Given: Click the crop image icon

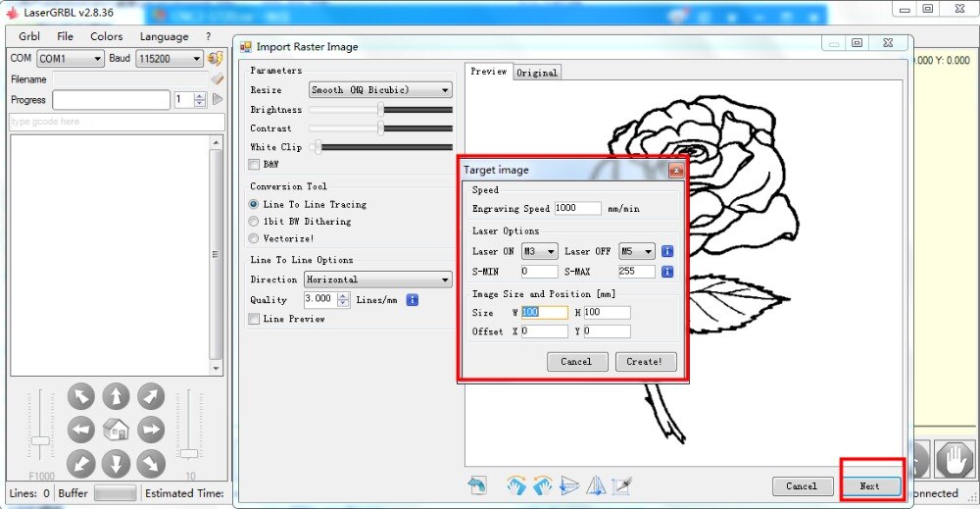Looking at the screenshot, I should point(622,485).
